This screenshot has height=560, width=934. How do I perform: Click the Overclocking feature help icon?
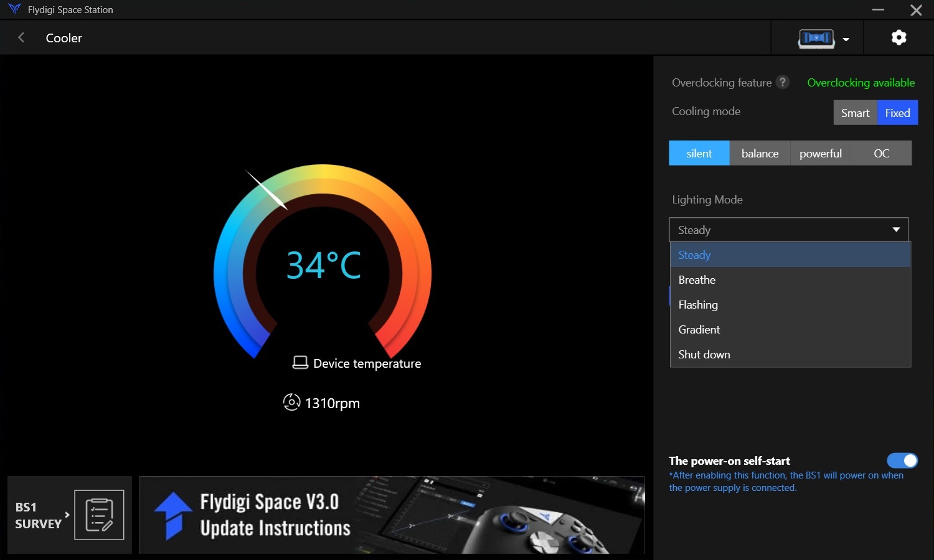coord(783,82)
